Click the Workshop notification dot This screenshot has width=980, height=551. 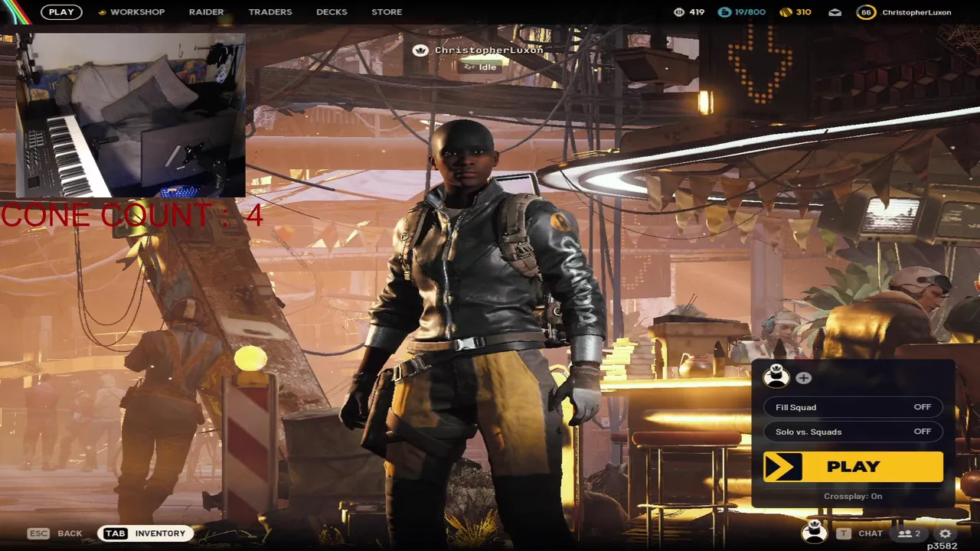[102, 12]
